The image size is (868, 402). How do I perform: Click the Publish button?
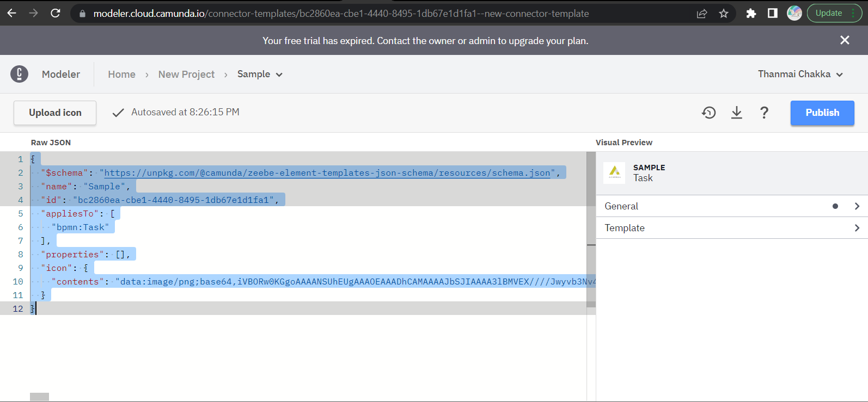[x=822, y=113]
